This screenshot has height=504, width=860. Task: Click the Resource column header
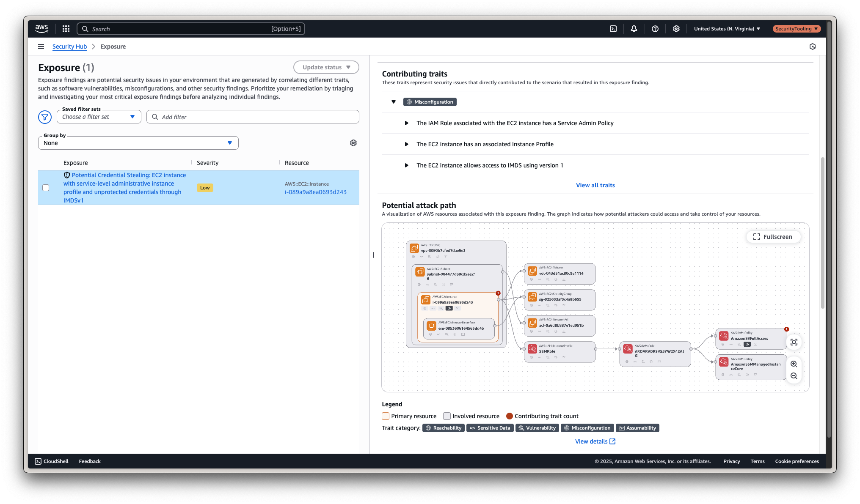point(297,163)
